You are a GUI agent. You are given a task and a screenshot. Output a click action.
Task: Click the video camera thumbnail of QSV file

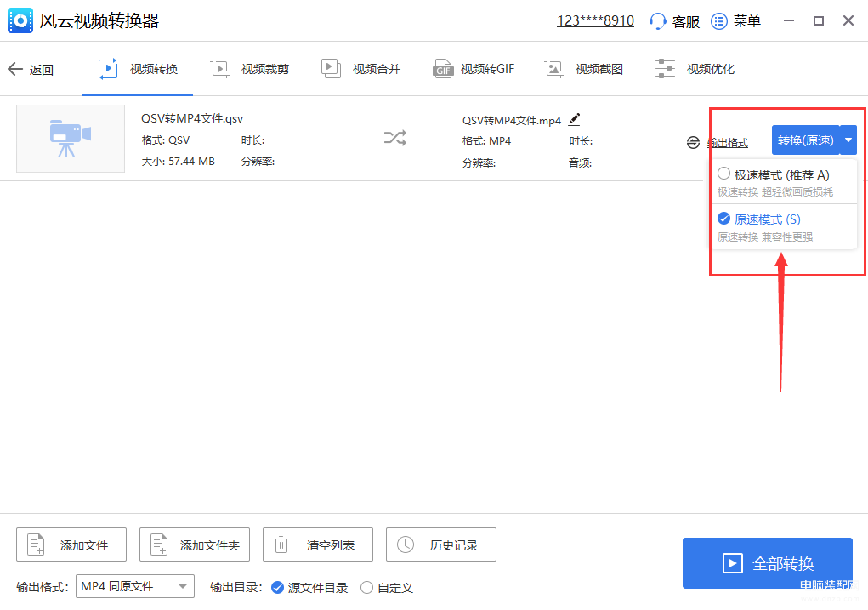[71, 139]
